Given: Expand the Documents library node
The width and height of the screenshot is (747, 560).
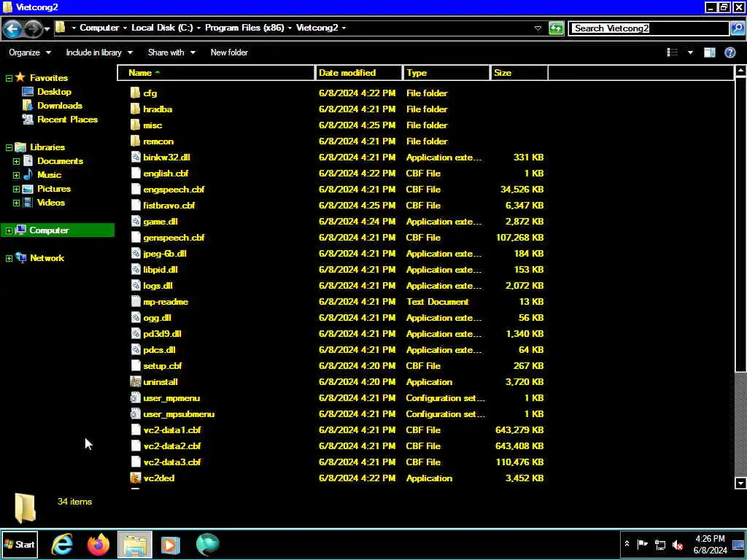Looking at the screenshot, I should point(16,161).
